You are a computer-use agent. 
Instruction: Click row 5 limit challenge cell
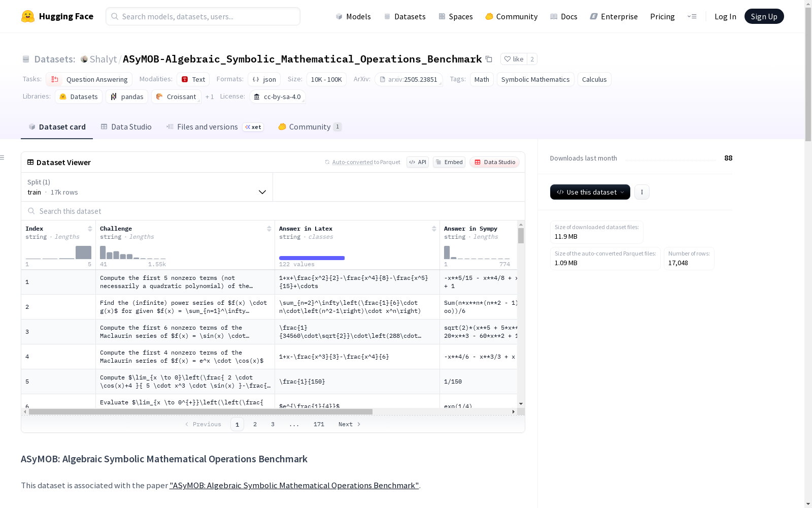click(x=185, y=382)
